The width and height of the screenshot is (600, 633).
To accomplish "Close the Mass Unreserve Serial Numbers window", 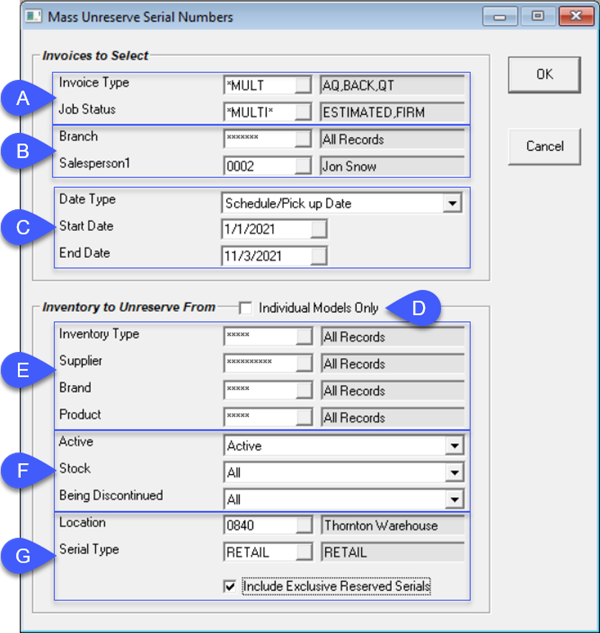I will click(576, 17).
